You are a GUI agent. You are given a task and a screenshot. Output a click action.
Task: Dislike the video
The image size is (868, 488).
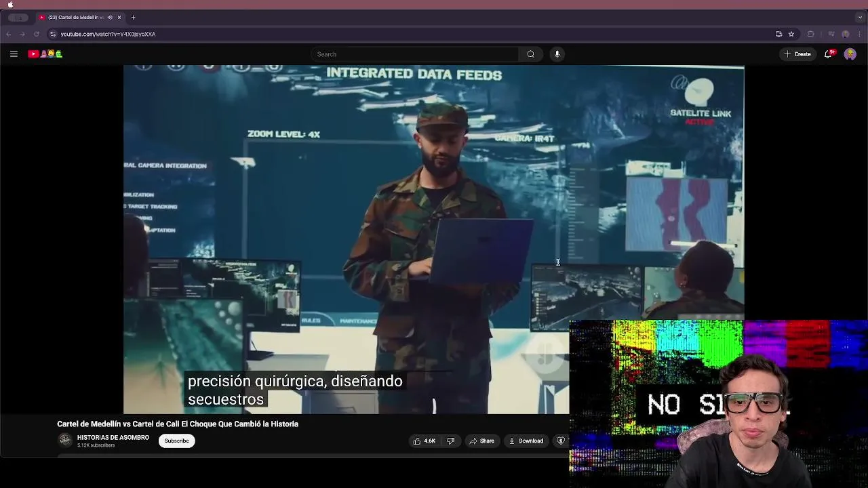(450, 441)
